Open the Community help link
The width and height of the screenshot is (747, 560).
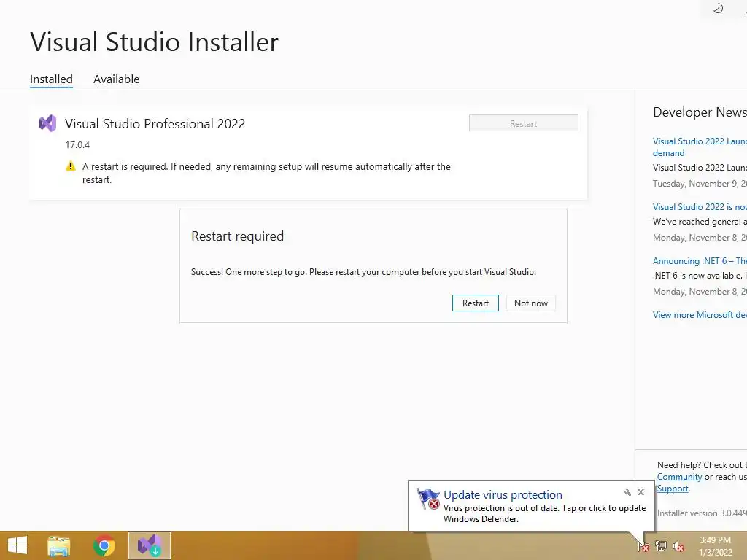(679, 477)
